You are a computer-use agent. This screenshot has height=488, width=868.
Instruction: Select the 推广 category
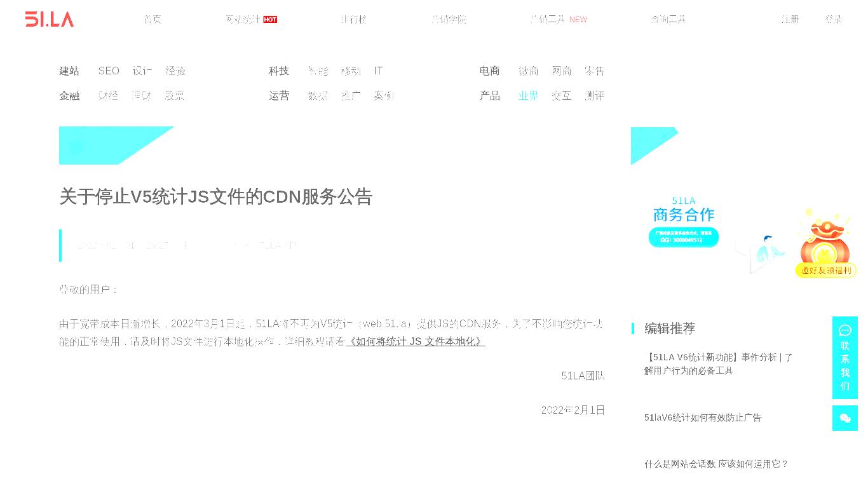click(351, 95)
